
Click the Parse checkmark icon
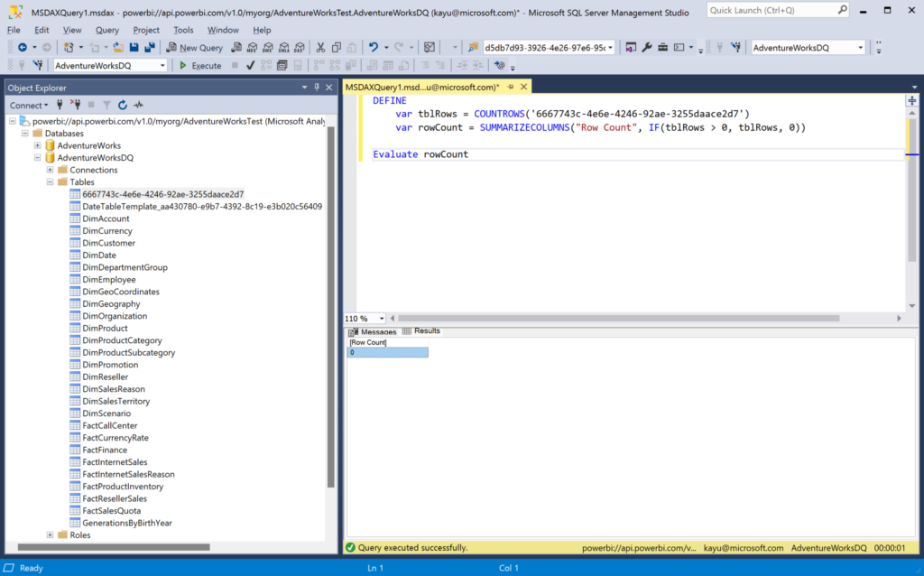pos(251,65)
